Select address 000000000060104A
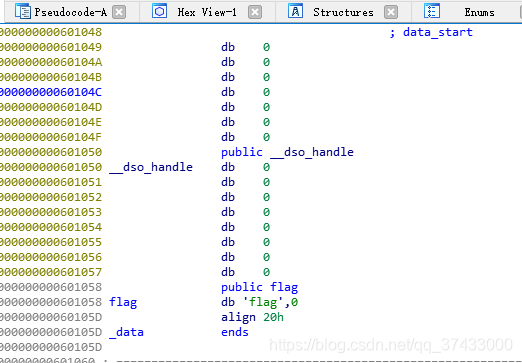The image size is (522, 363). click(51, 62)
